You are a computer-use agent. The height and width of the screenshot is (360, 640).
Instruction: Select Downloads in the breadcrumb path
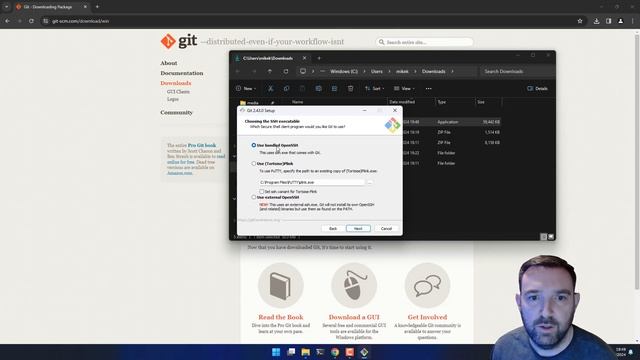click(x=433, y=71)
